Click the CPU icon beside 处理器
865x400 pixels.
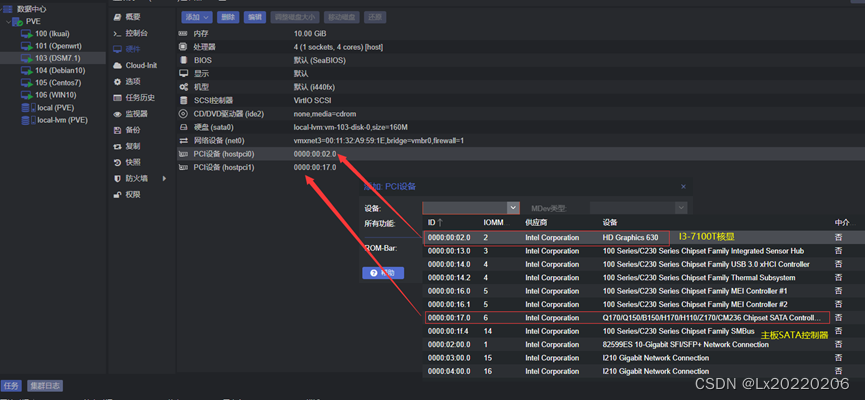(183, 47)
